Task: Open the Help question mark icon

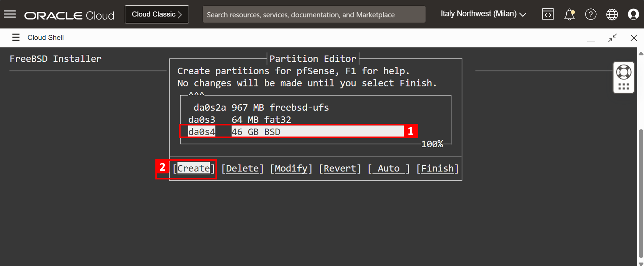Action: point(591,14)
